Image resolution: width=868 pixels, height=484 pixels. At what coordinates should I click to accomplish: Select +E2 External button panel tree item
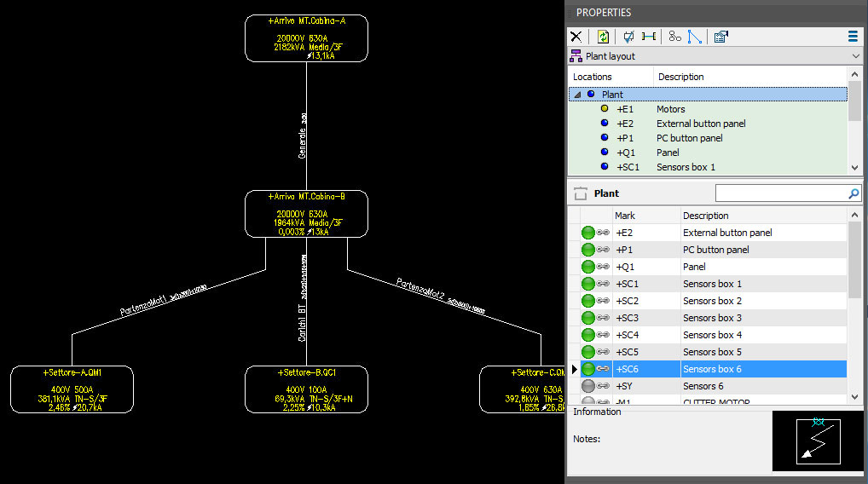708,124
